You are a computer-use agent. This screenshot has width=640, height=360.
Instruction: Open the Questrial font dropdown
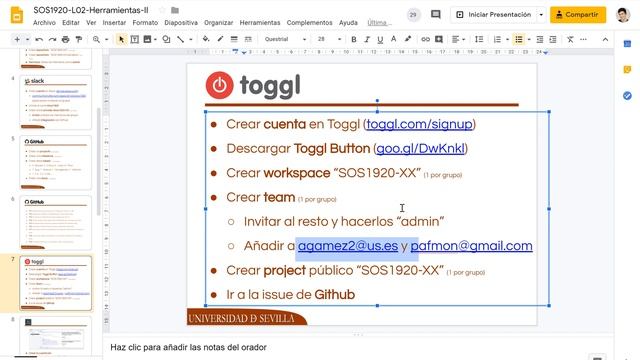click(284, 40)
